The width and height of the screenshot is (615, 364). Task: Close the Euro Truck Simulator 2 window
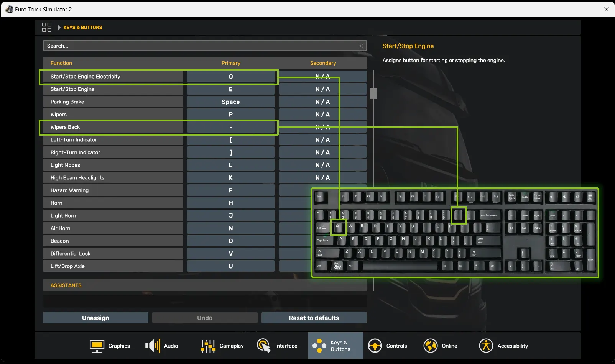pyautogui.click(x=607, y=9)
